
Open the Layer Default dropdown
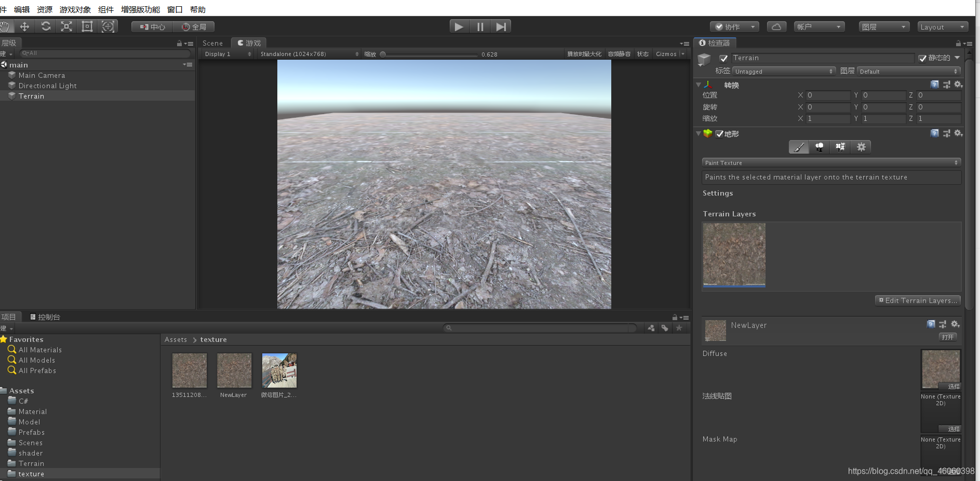click(909, 71)
